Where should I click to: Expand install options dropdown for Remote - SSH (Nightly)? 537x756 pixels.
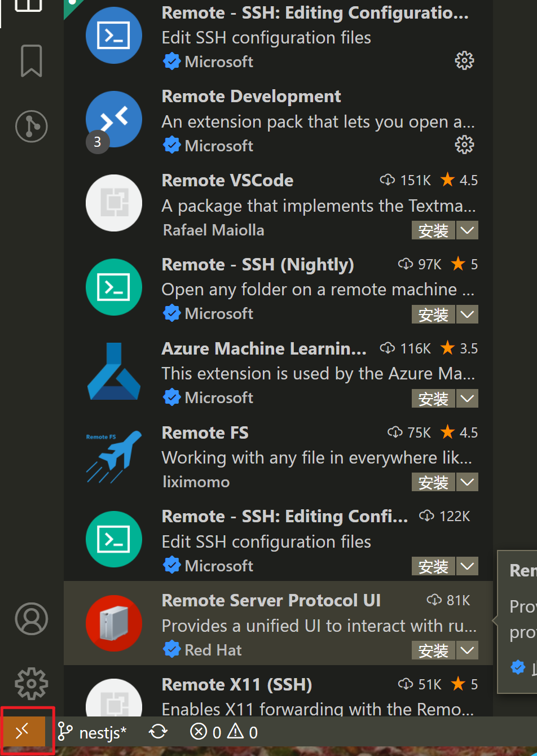pos(467,314)
